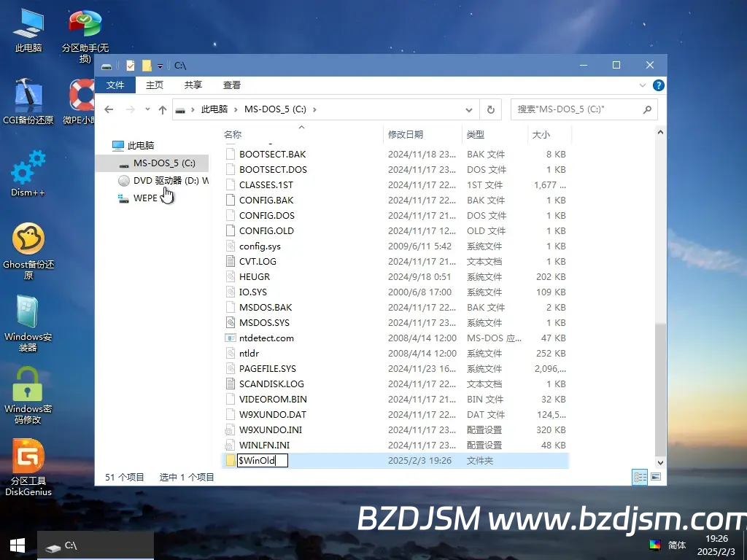Switch to large icons view in status bar
Screen dimensions: 747x560
[656, 477]
